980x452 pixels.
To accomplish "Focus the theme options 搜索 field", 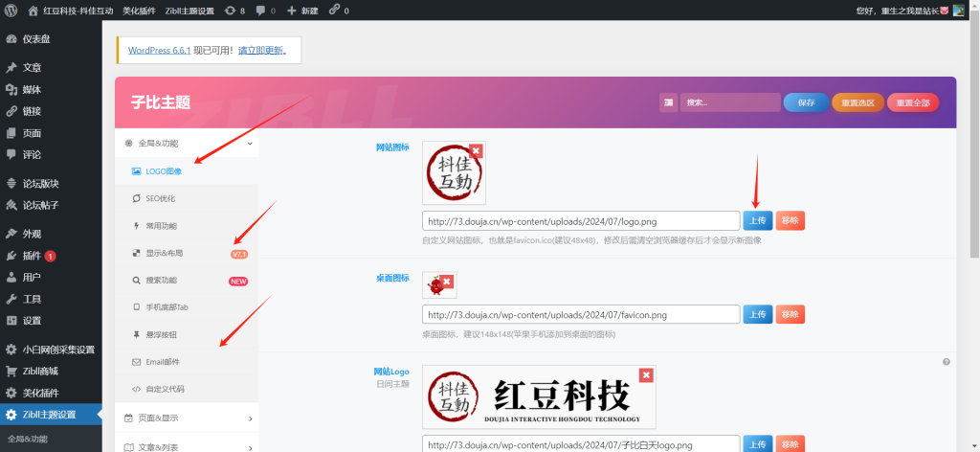I will tap(730, 102).
